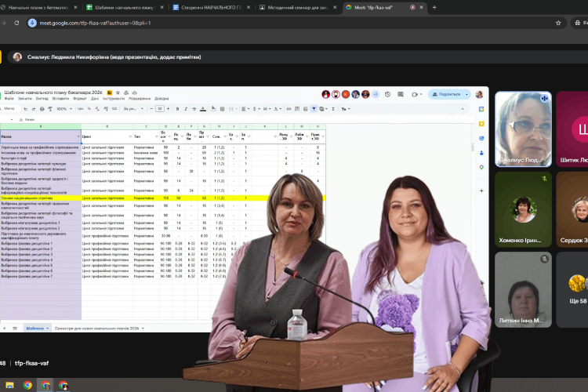Screen dimensions: 588x392
Task: Click the Meet address bar URL
Action: pyautogui.click(x=102, y=23)
